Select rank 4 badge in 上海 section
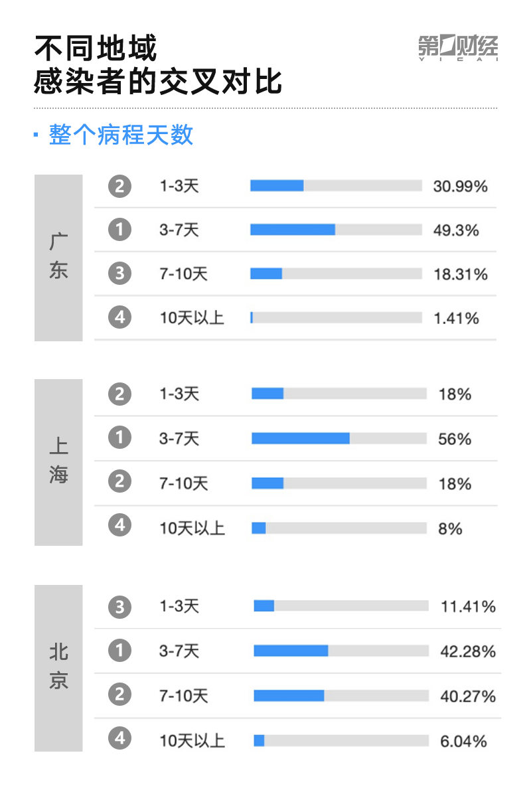 119,527
